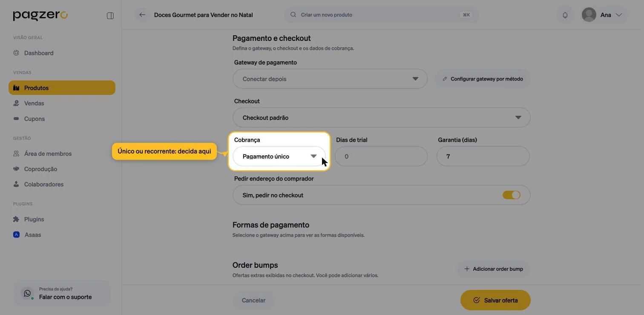Open the Checkout padrão dropdown

coord(382,117)
